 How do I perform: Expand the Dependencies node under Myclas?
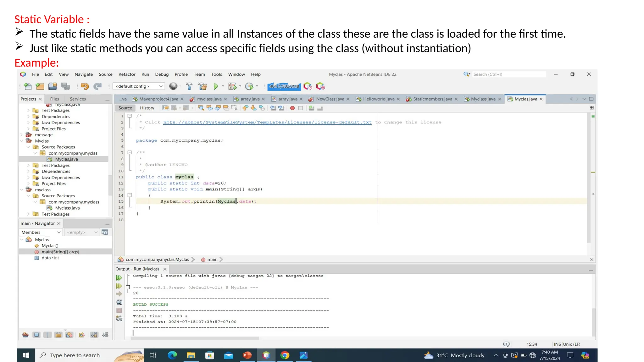click(28, 172)
